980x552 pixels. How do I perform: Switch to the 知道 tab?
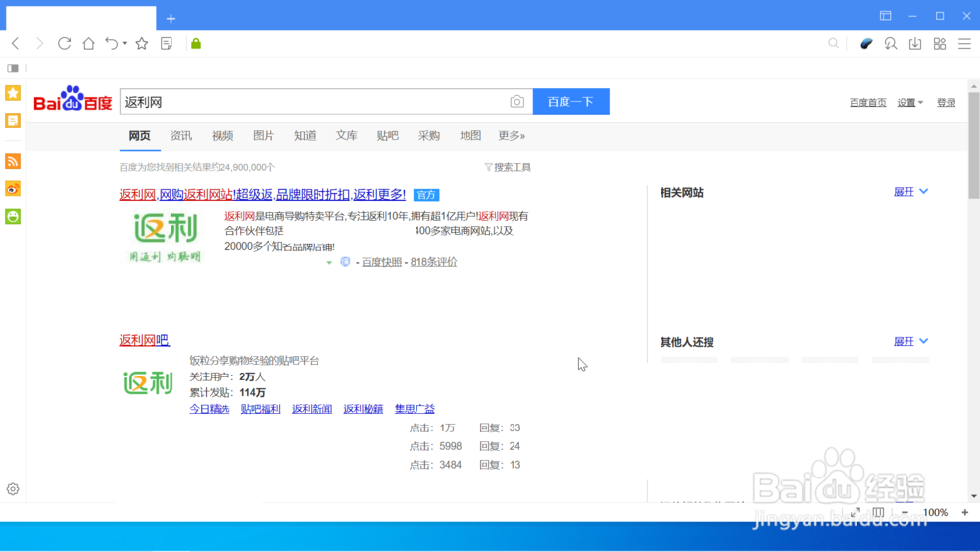click(x=305, y=135)
